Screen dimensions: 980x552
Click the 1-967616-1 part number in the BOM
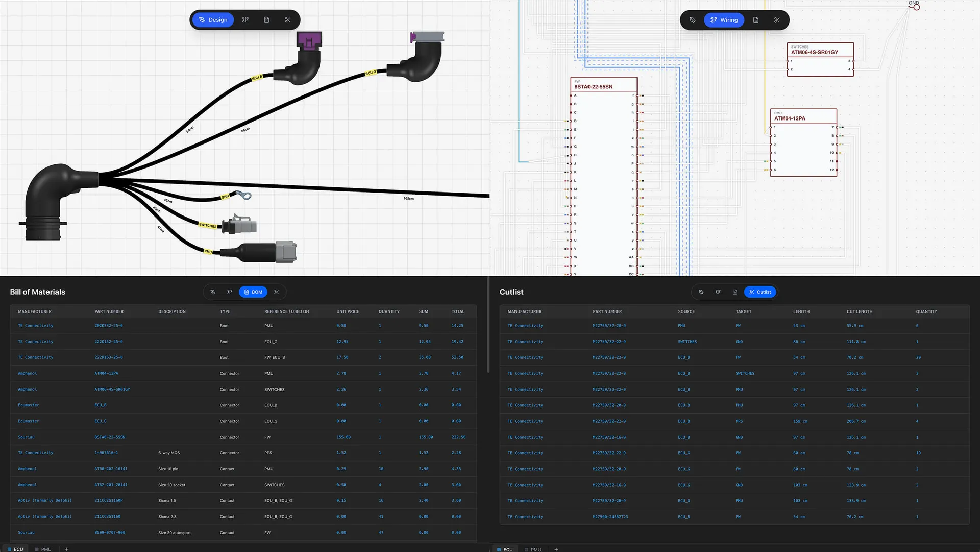point(106,453)
